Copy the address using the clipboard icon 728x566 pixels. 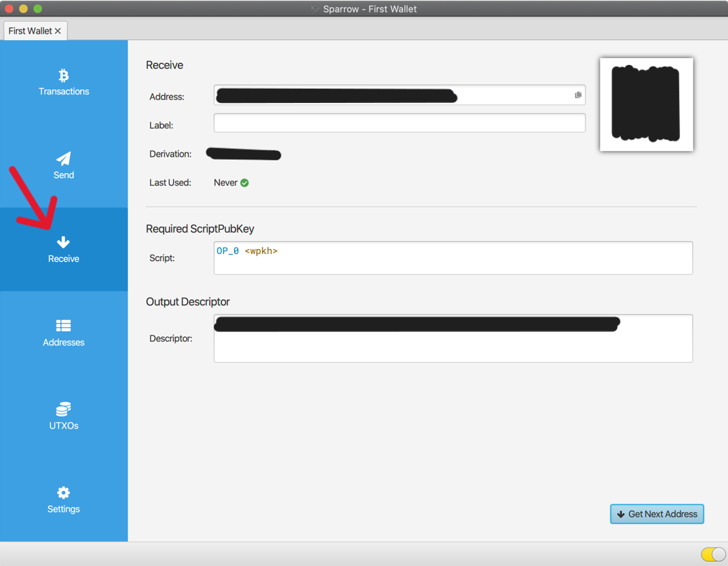(577, 94)
